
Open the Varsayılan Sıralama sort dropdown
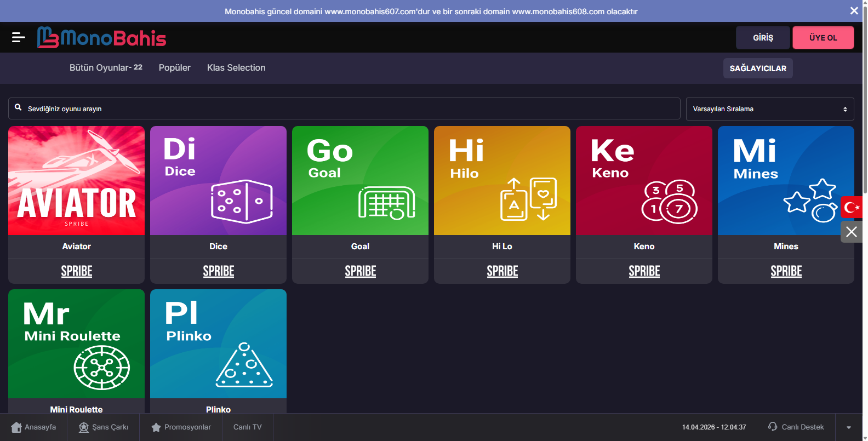[x=770, y=108]
